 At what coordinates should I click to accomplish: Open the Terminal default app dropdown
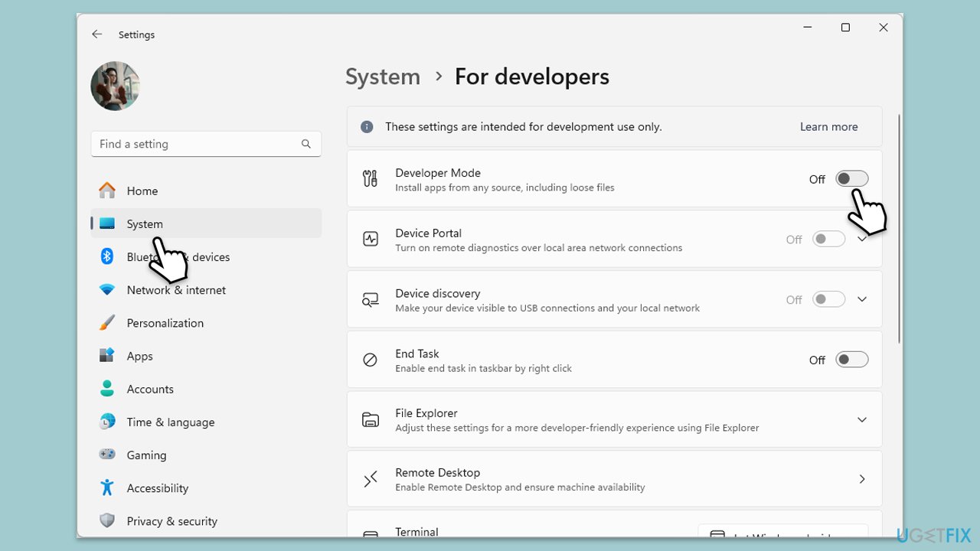[782, 531]
